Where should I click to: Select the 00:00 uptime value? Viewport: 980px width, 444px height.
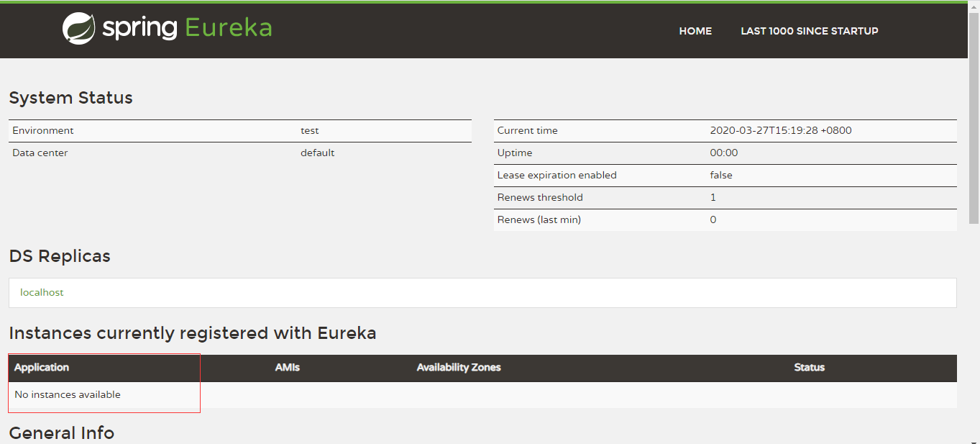(724, 153)
